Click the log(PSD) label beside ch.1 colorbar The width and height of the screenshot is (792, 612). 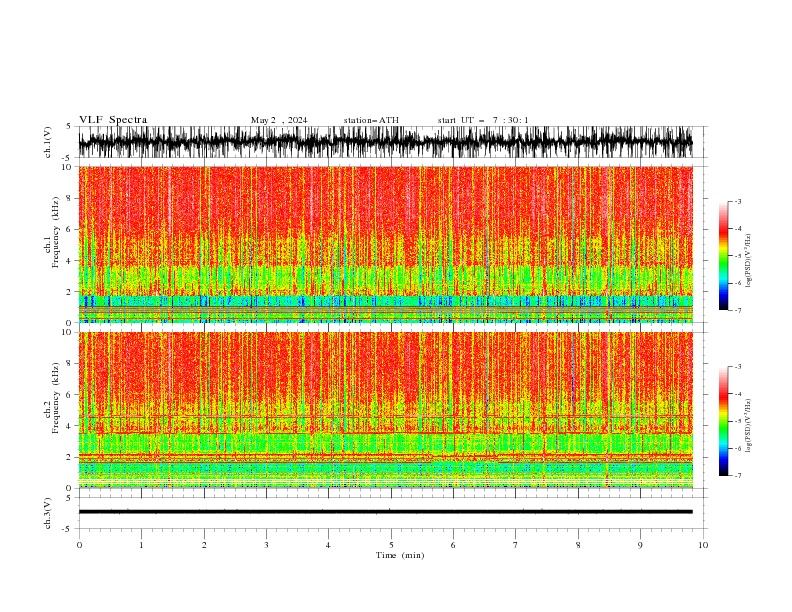(x=748, y=261)
